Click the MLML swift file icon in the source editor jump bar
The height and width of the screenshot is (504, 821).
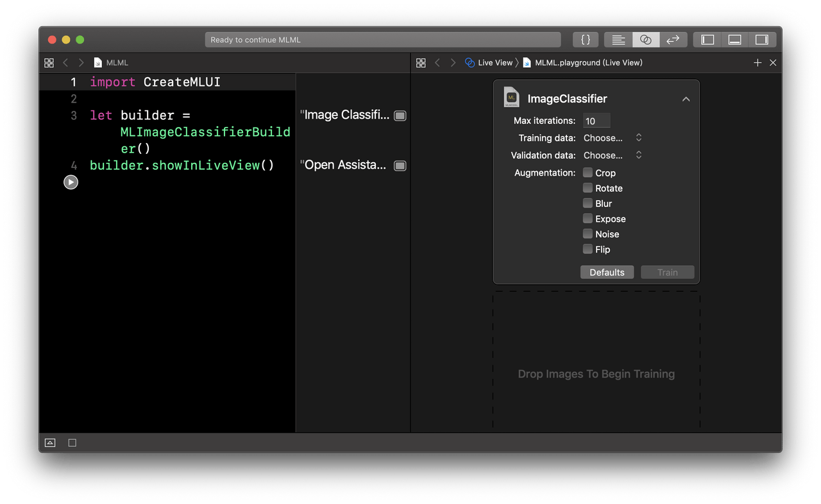97,63
